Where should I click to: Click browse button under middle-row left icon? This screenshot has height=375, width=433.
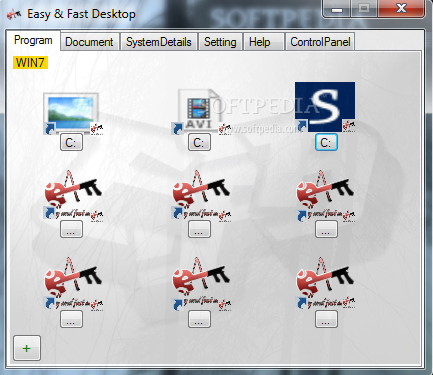[71, 229]
